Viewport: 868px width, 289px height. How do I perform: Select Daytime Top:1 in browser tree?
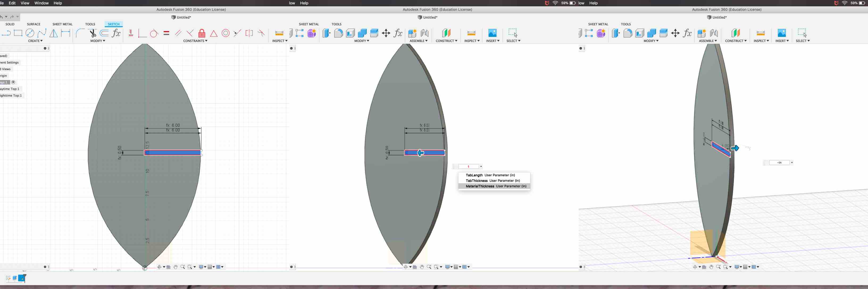tap(10, 89)
